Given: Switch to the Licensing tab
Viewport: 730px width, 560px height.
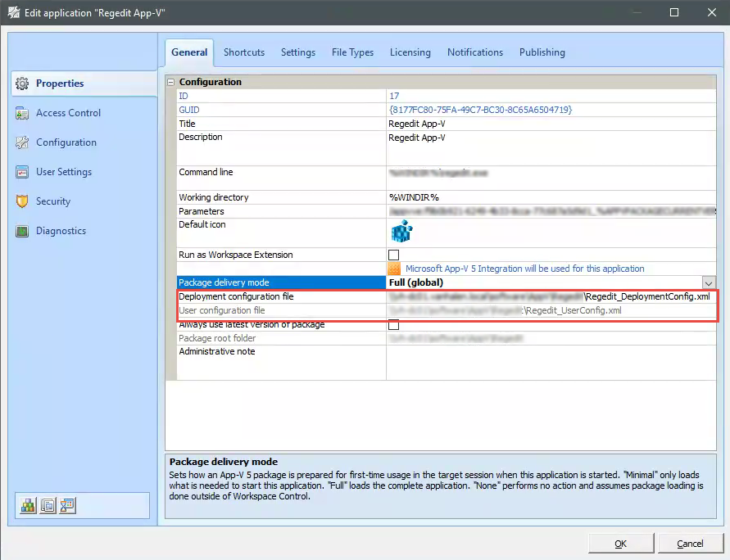Looking at the screenshot, I should pyautogui.click(x=410, y=52).
